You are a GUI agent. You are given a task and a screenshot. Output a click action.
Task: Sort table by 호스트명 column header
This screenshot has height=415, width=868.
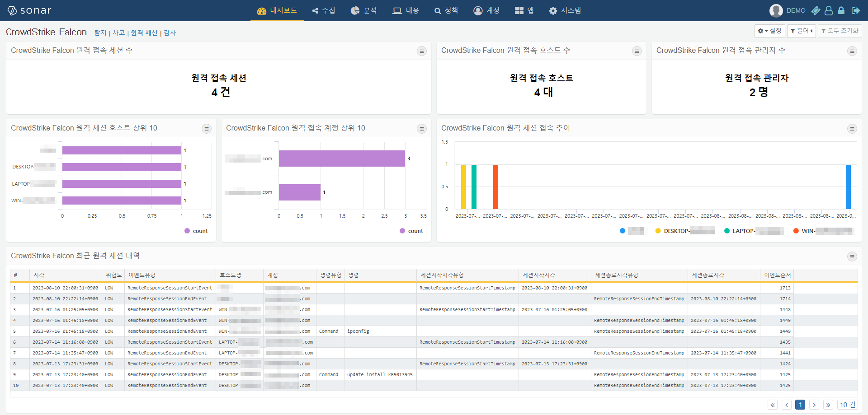[x=240, y=275]
